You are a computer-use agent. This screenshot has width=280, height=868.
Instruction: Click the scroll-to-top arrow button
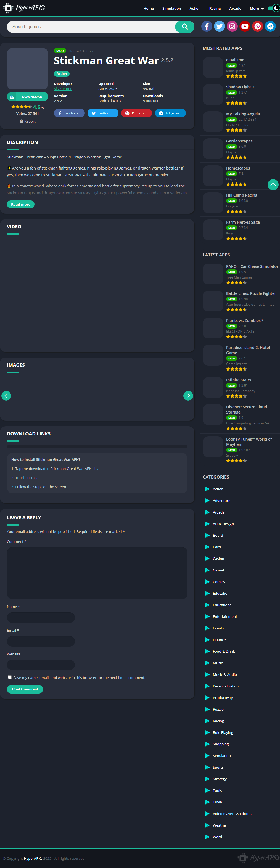coord(273,184)
